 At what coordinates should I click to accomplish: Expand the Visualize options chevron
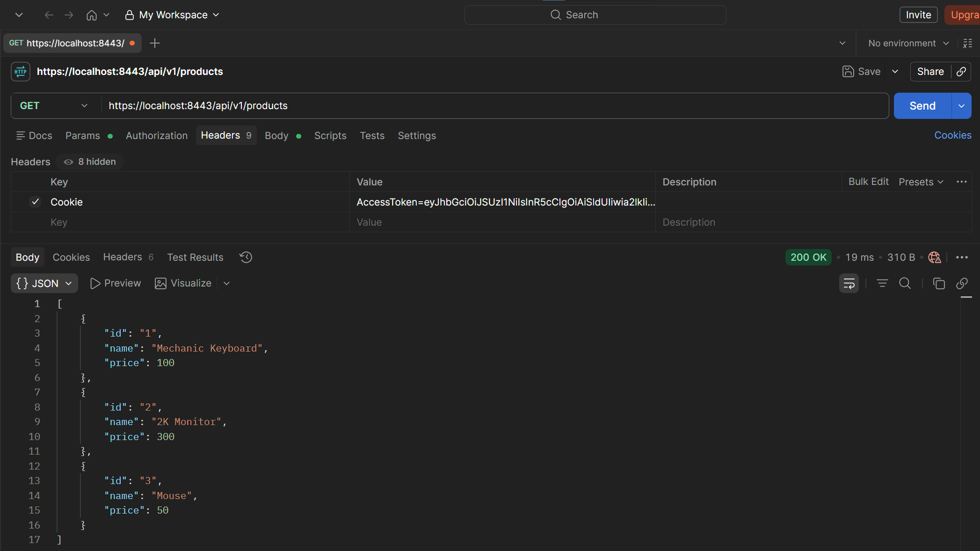pos(226,283)
